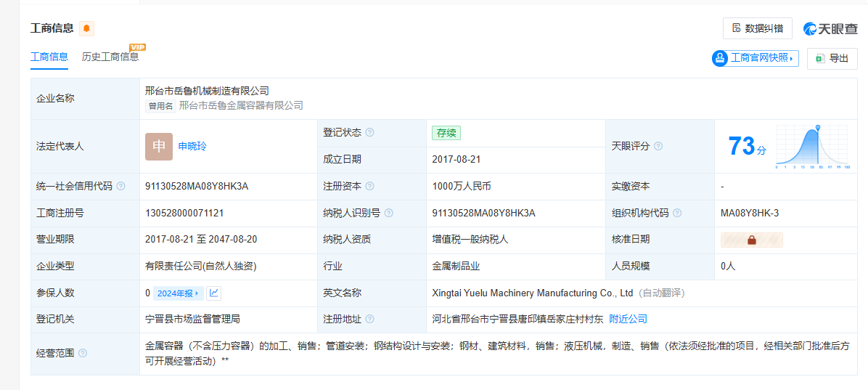The width and height of the screenshot is (868, 390).
Task: Click help icon next to 登记状态
Action: [369, 133]
